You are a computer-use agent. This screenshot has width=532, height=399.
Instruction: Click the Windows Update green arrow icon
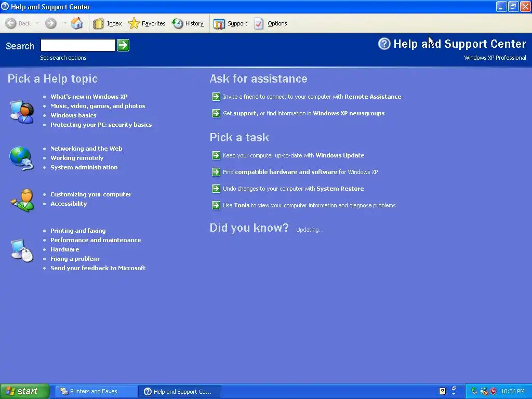pyautogui.click(x=216, y=155)
